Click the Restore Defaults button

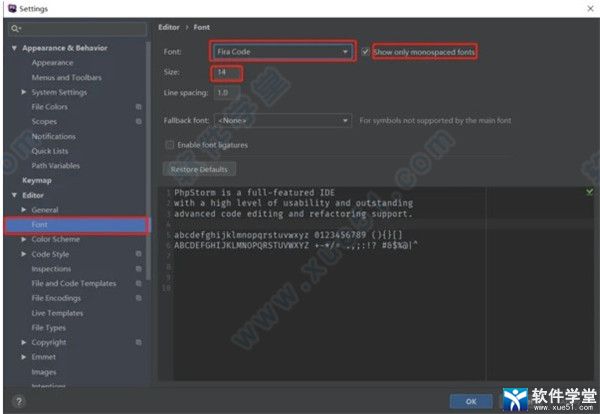click(199, 169)
